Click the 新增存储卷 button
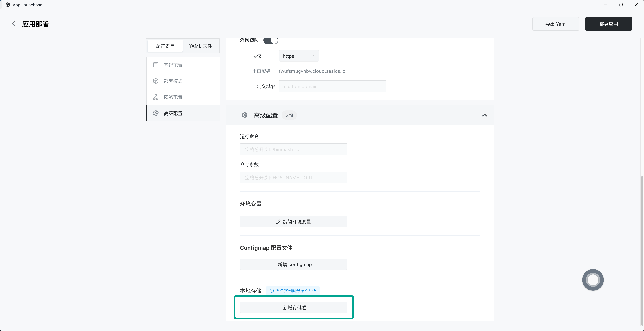Viewport: 644px width, 331px height. click(x=293, y=308)
